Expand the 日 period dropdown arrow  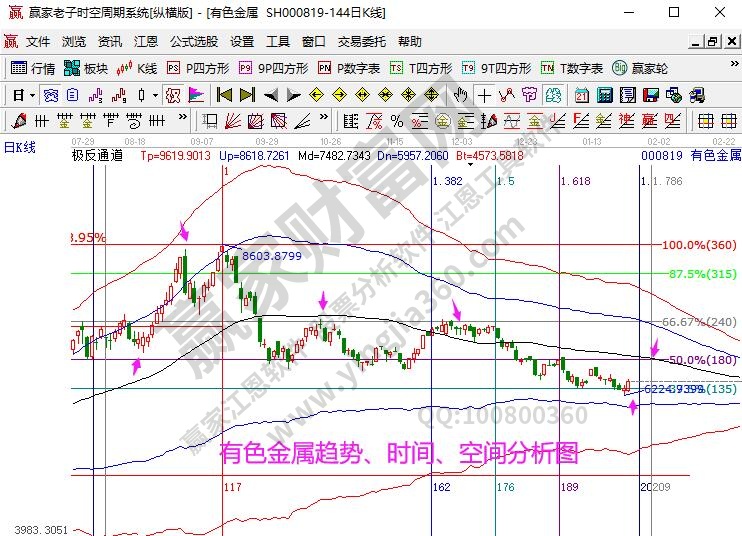[31, 95]
